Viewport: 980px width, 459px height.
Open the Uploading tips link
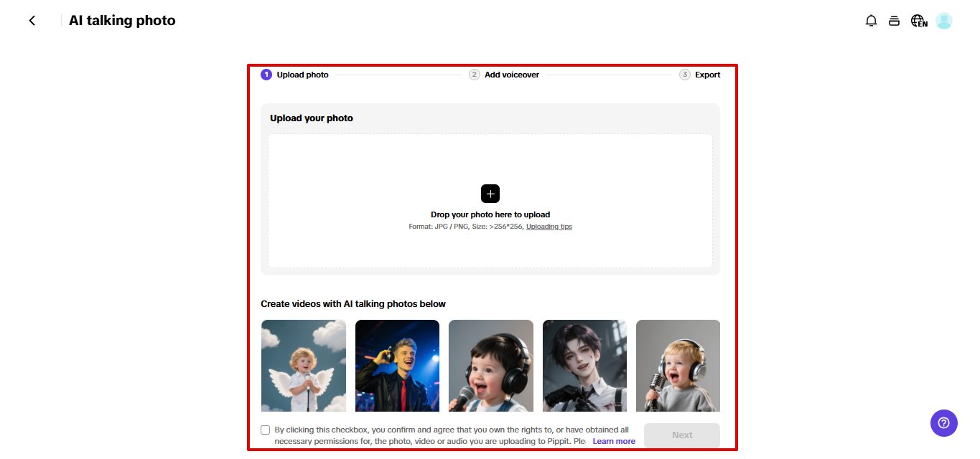pos(549,226)
